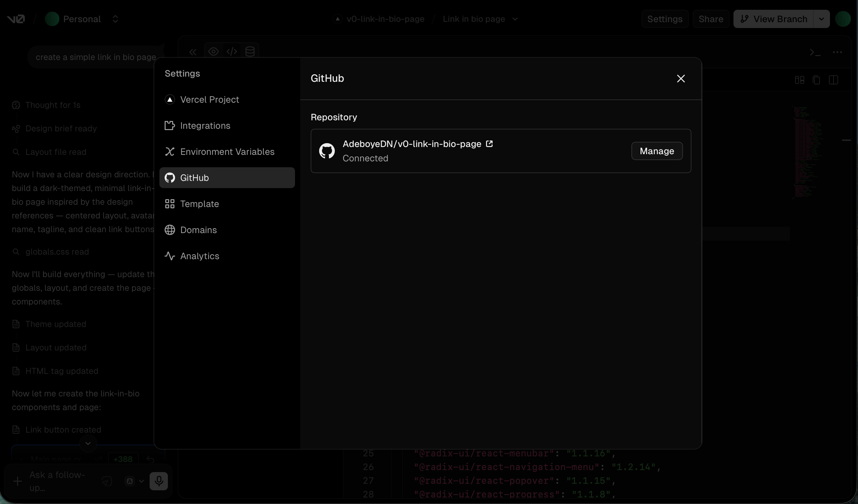Open the three-dot more options menu

[837, 52]
